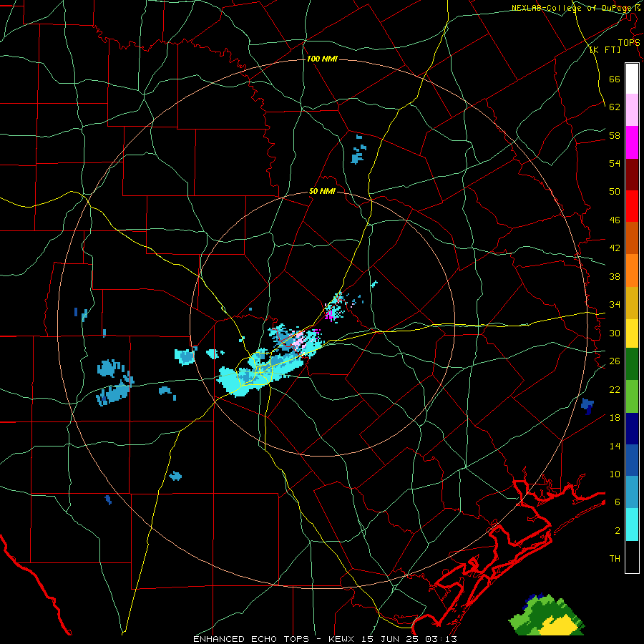This screenshot has height=644, width=644.
Task: Click the bright orange legend swatch
Action: point(632,270)
